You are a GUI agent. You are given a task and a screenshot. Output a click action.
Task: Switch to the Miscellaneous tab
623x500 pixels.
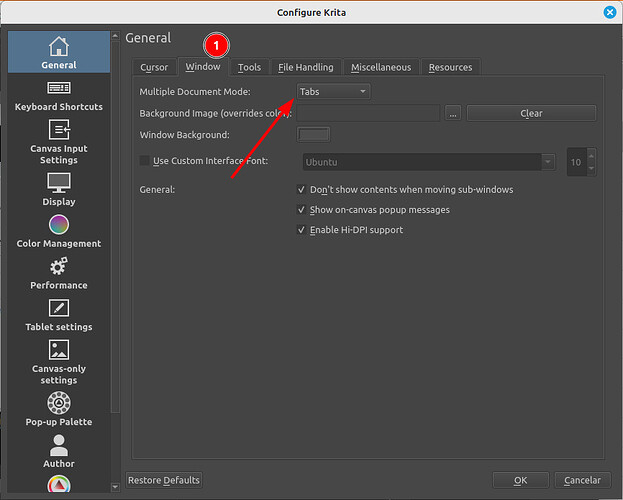(x=380, y=67)
